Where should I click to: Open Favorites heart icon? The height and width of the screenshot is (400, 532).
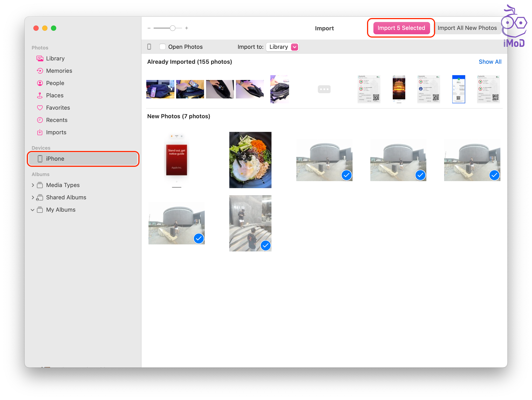[x=40, y=107]
